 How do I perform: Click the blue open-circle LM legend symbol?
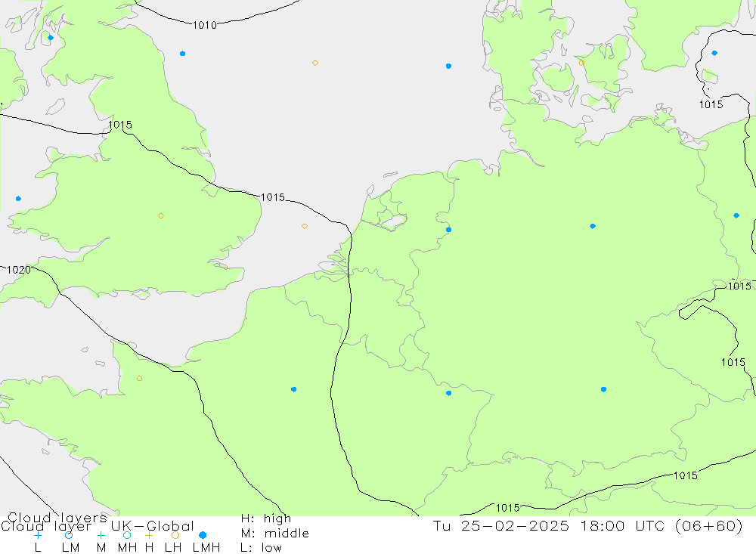click(69, 535)
